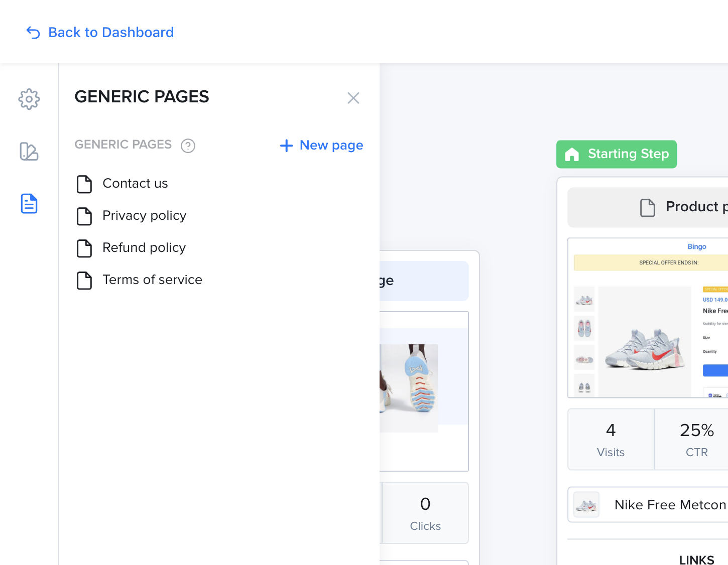The width and height of the screenshot is (728, 565).
Task: Click the page icon beside Refund policy
Action: click(x=84, y=248)
